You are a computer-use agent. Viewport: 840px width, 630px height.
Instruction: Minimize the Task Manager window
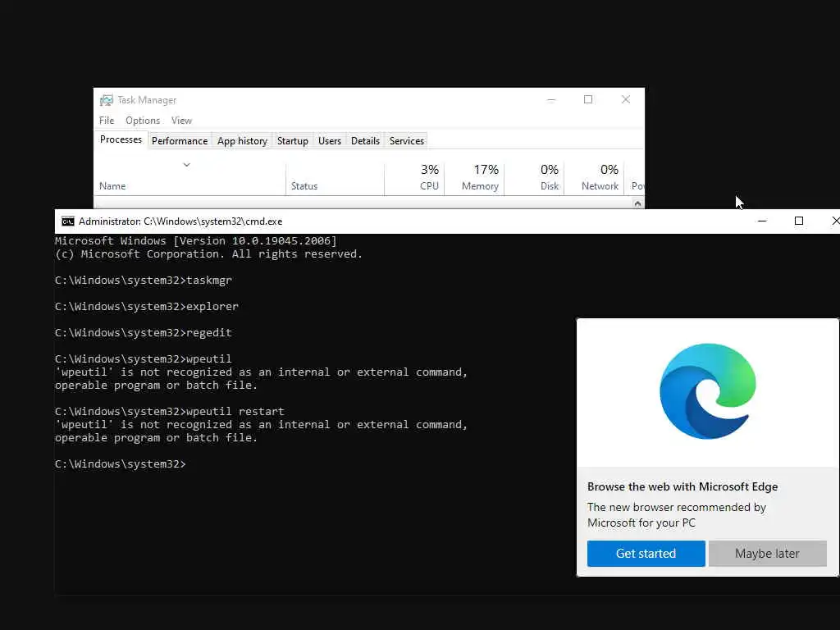coord(551,99)
